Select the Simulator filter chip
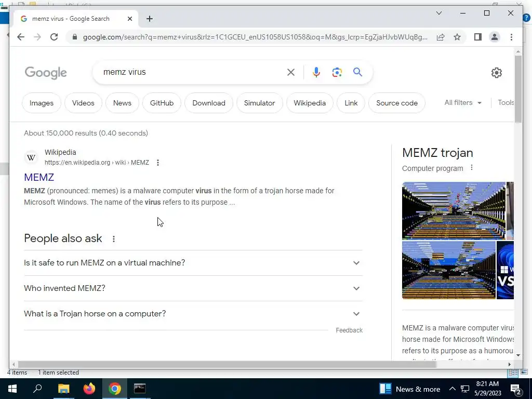 (260, 103)
